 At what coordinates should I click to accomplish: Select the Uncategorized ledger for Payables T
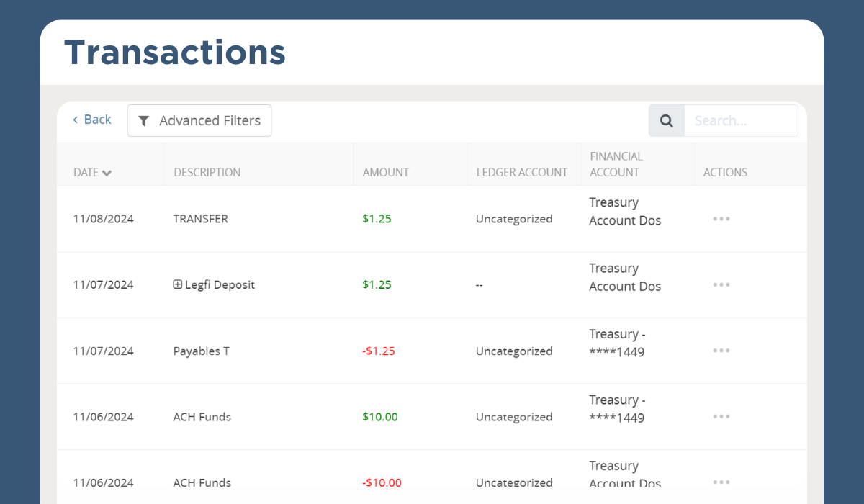pyautogui.click(x=514, y=351)
